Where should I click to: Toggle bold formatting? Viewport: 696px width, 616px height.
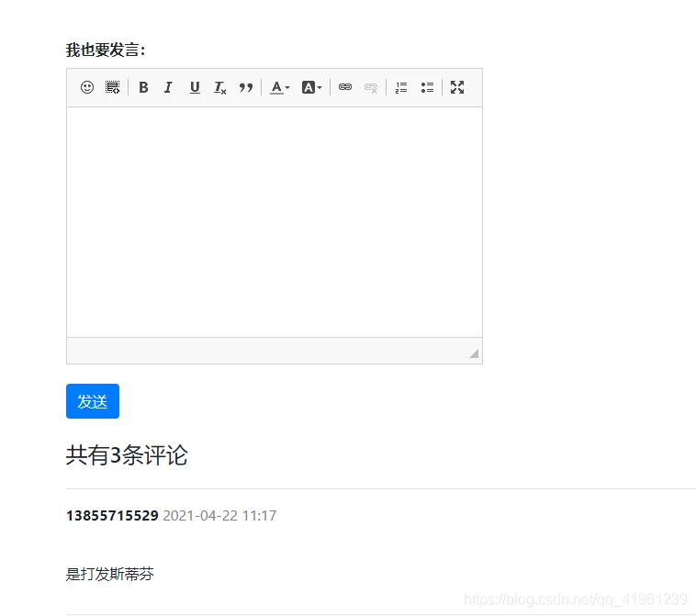pos(143,87)
